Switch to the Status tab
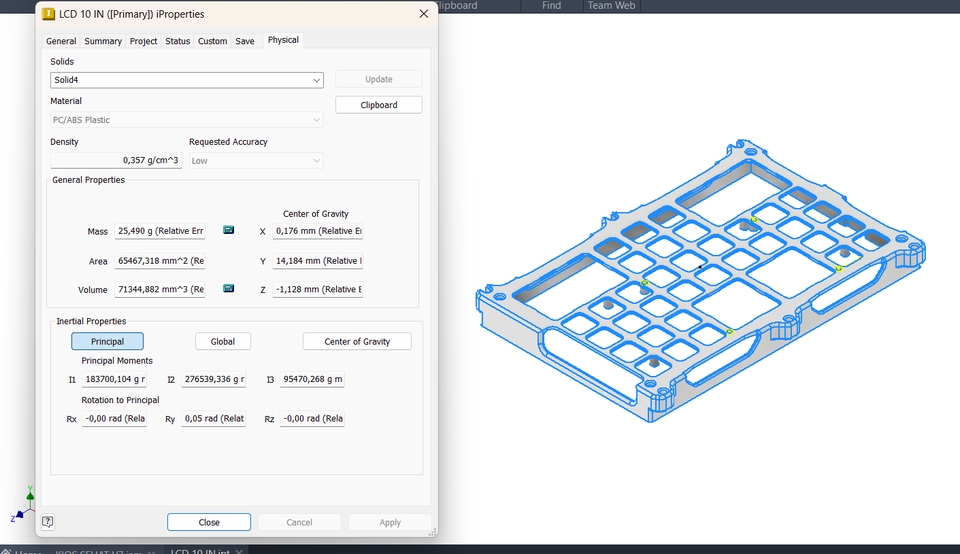Image resolution: width=960 pixels, height=554 pixels. point(178,41)
